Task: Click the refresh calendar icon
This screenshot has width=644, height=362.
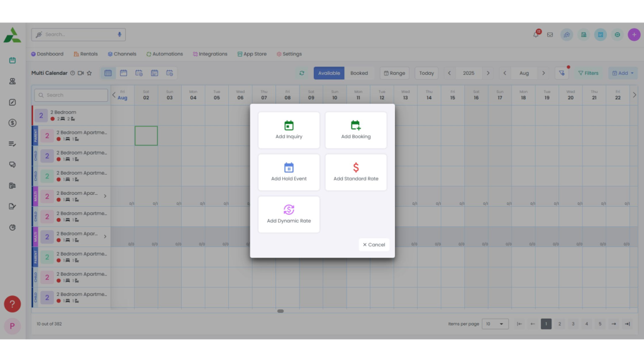Action: click(302, 73)
